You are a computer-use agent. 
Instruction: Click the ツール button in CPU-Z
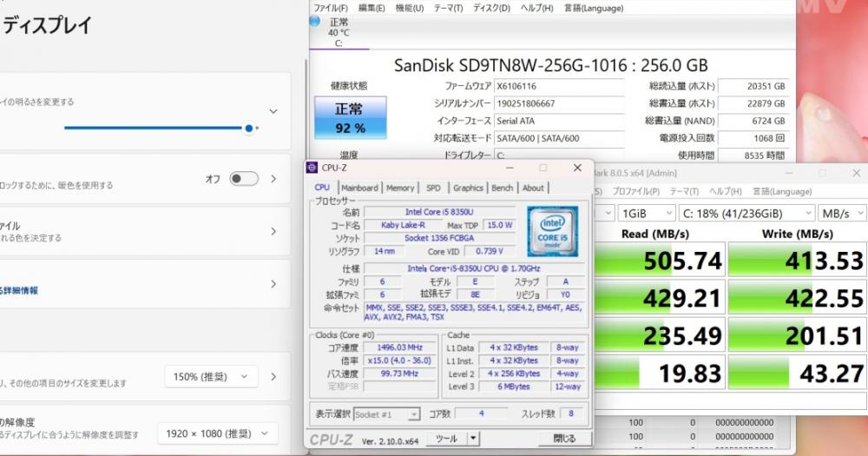pos(446,439)
